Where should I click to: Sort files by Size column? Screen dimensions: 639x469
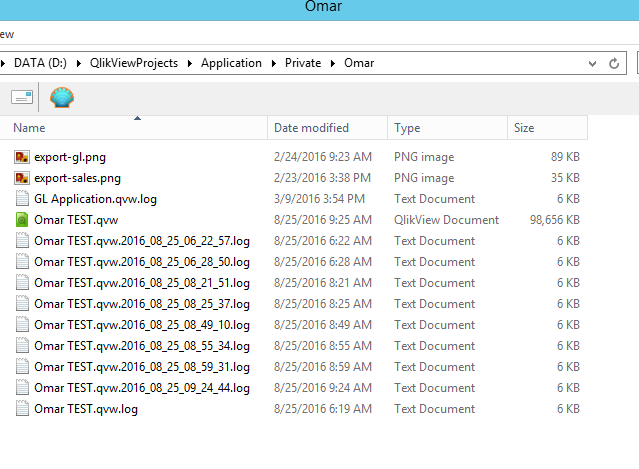click(547, 128)
